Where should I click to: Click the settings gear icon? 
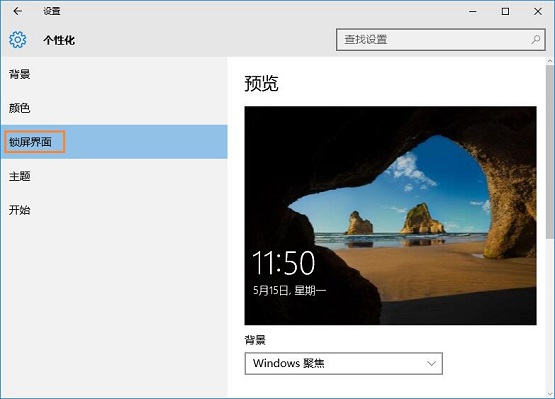tap(17, 40)
